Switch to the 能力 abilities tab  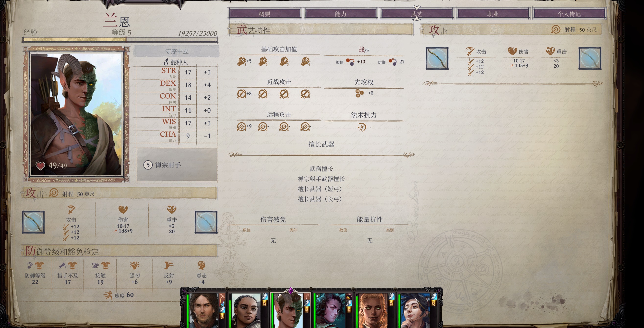341,13
